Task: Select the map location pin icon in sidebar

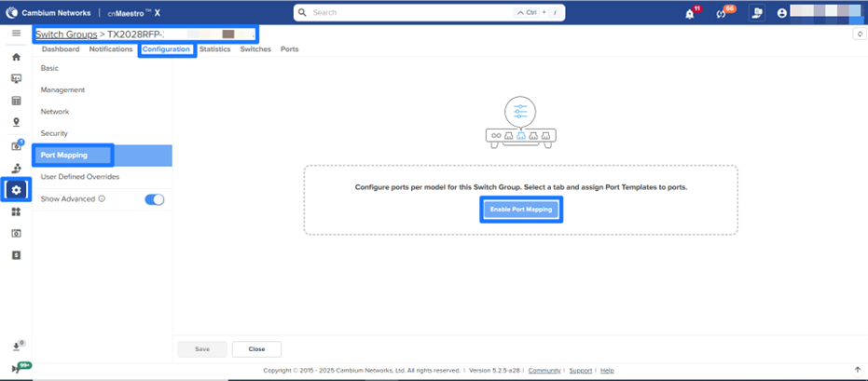Action: point(16,122)
